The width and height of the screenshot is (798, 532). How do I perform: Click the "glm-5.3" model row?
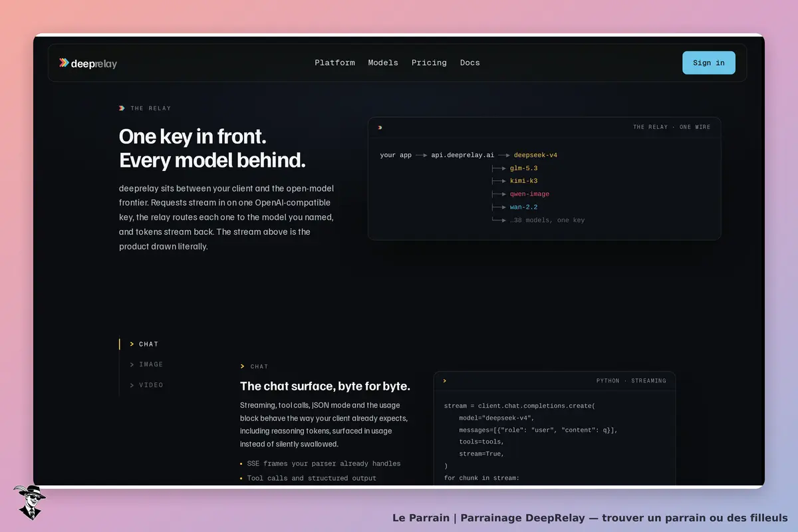(523, 168)
